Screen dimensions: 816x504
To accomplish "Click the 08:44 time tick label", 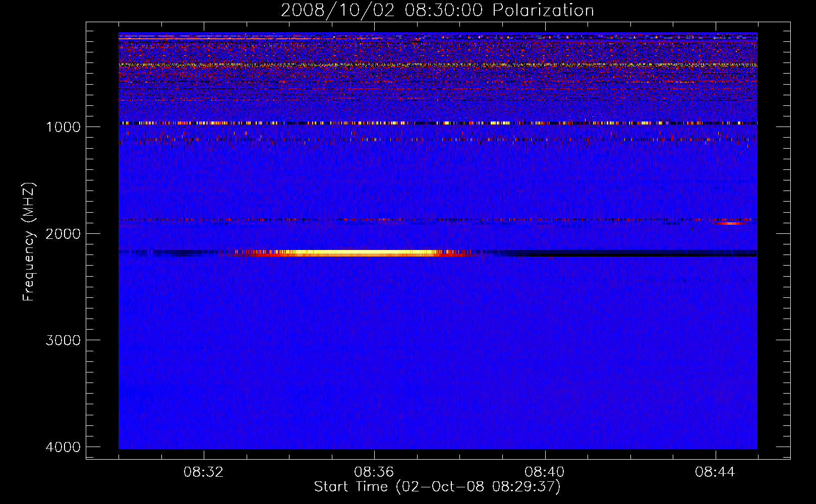I will tap(715, 472).
